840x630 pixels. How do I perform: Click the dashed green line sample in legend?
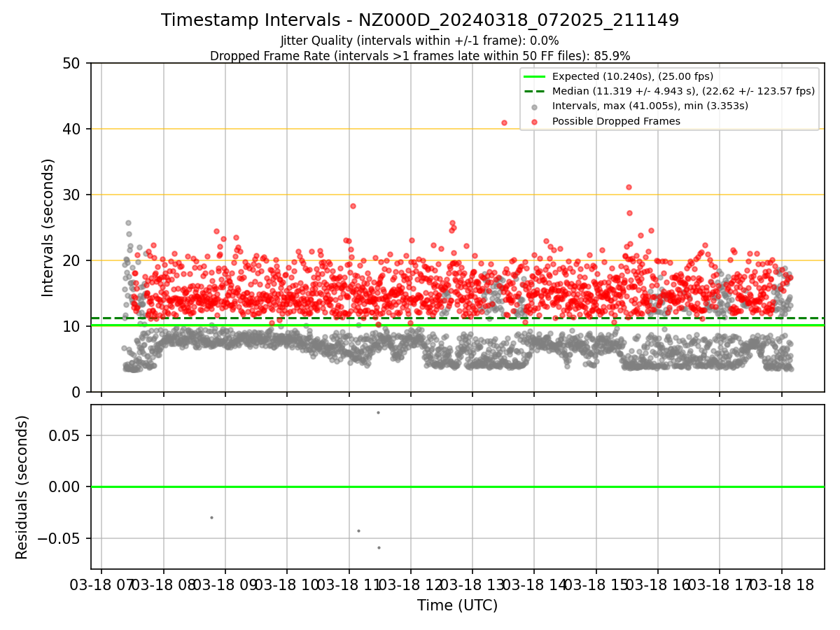[535, 91]
